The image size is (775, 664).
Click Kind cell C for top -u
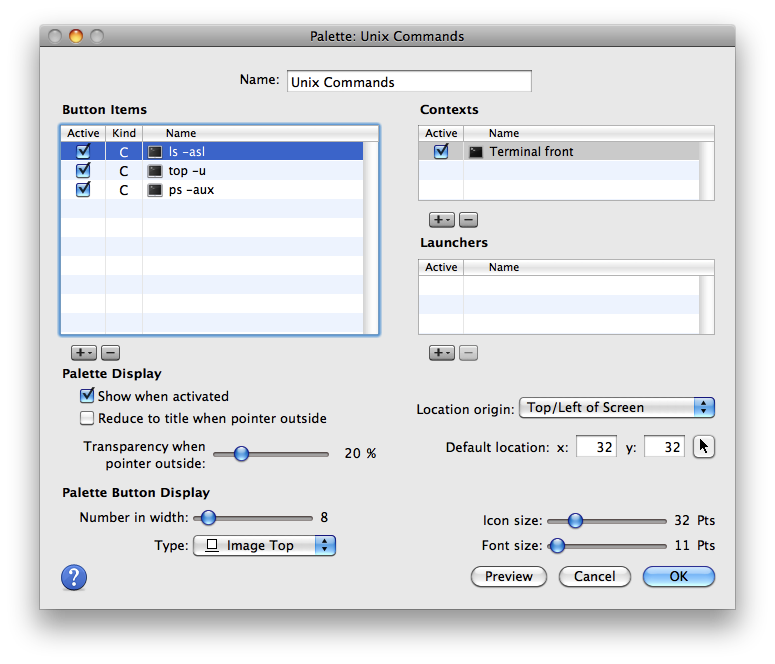click(x=124, y=171)
